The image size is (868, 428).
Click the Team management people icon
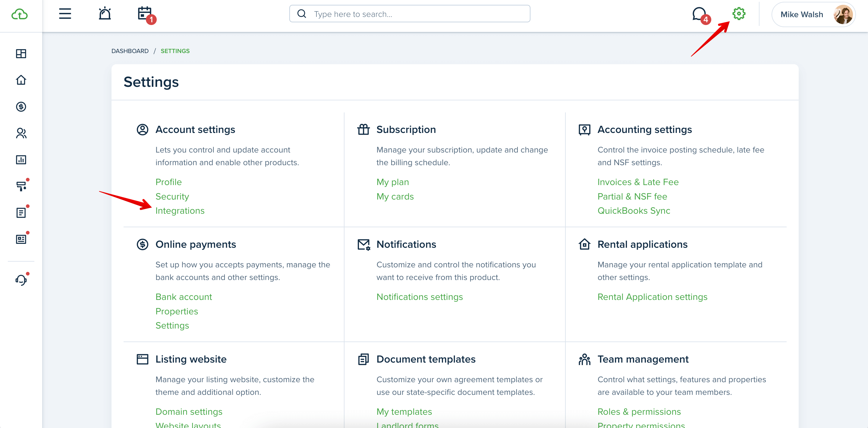tap(584, 359)
